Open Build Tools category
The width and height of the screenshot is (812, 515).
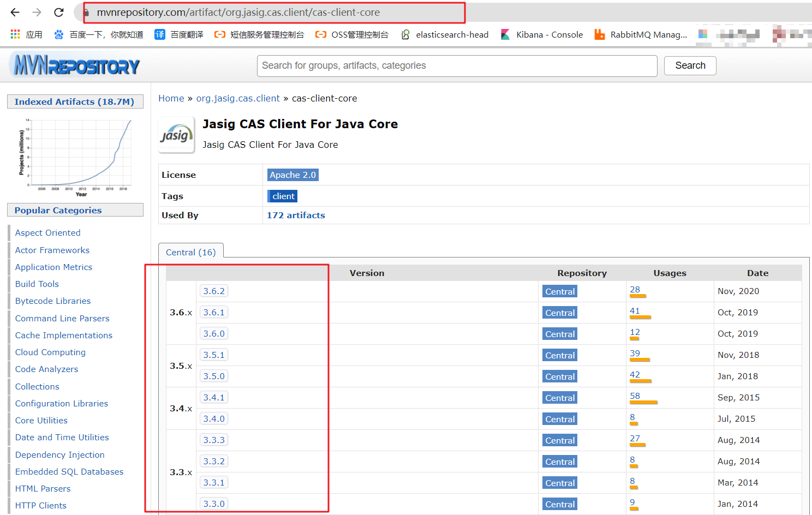pyautogui.click(x=37, y=284)
